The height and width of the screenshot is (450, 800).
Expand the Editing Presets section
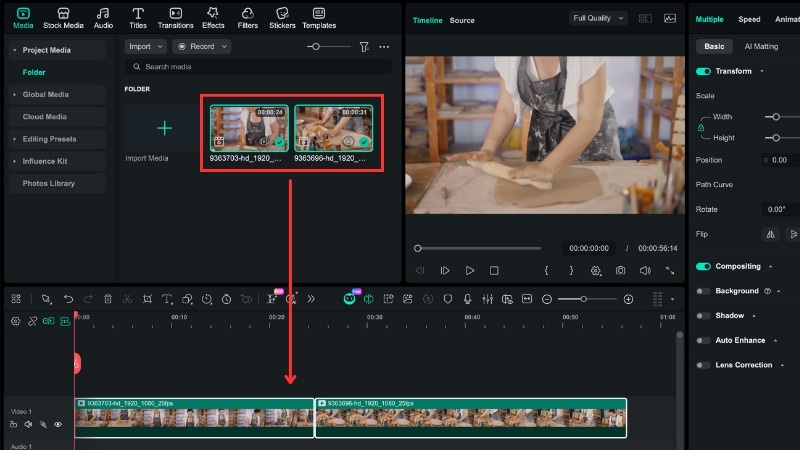point(14,139)
